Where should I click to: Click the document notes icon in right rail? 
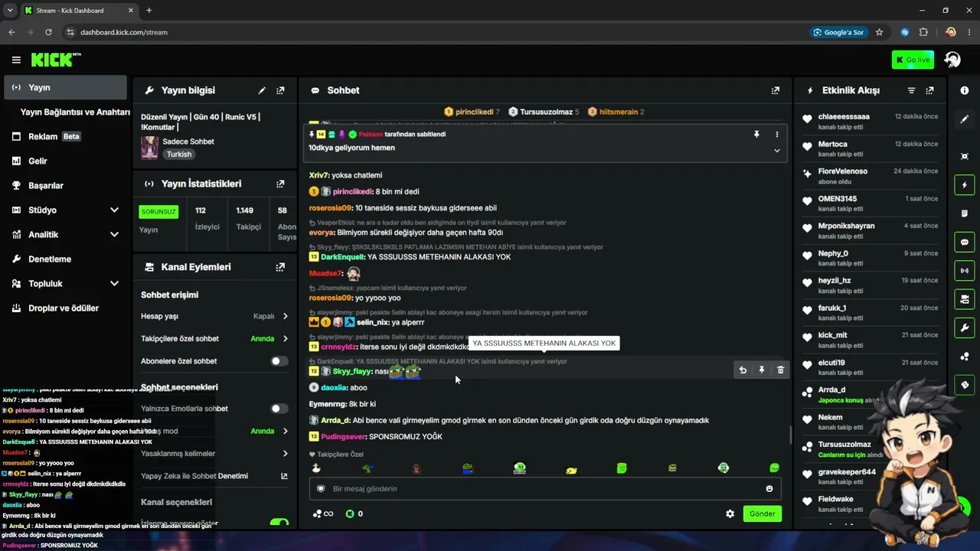965,214
